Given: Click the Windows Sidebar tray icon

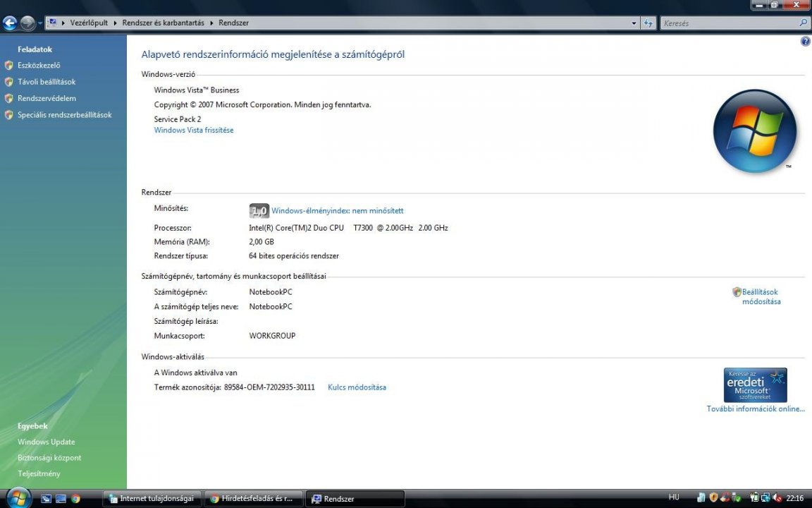Looking at the screenshot, I should coord(701,498).
